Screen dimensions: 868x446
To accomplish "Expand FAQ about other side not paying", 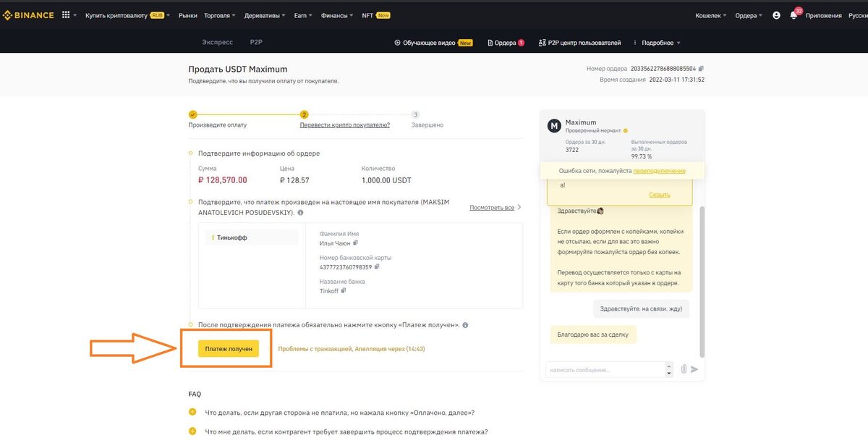I will (192, 412).
